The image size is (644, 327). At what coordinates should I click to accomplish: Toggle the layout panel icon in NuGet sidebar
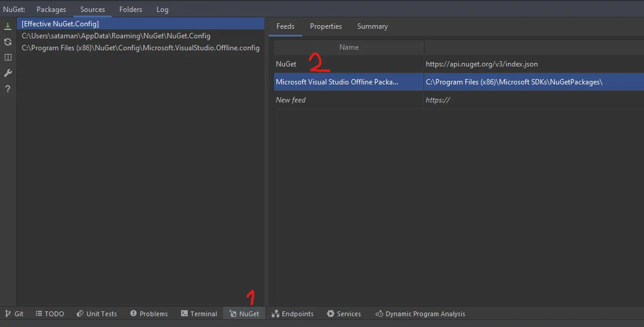[x=8, y=57]
